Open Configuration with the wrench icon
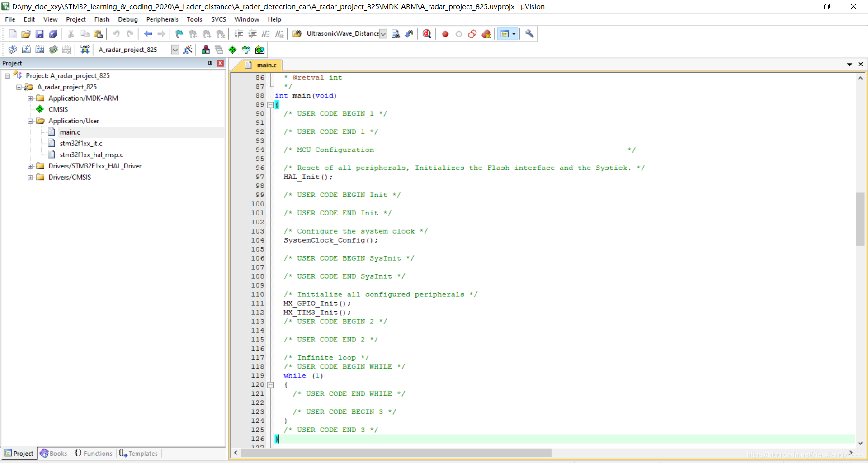The height and width of the screenshot is (463, 868). tap(529, 34)
